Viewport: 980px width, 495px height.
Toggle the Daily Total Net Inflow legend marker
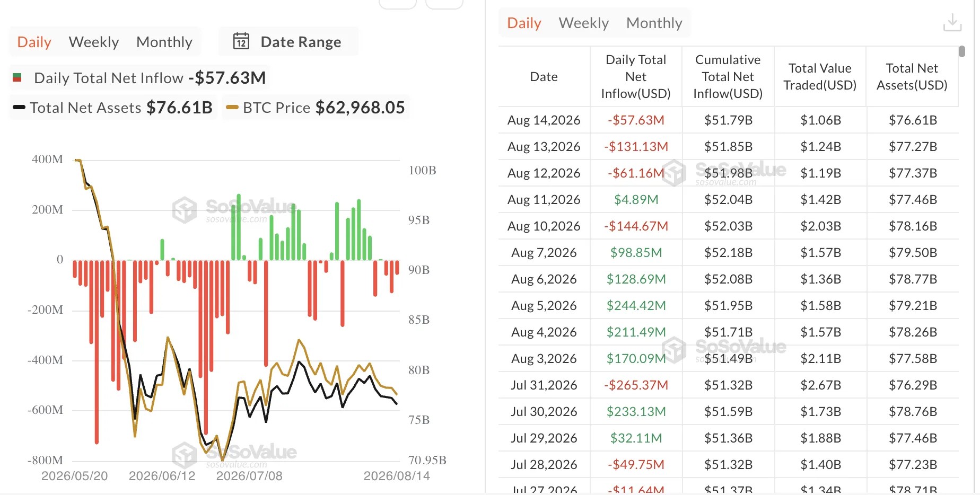pos(17,78)
